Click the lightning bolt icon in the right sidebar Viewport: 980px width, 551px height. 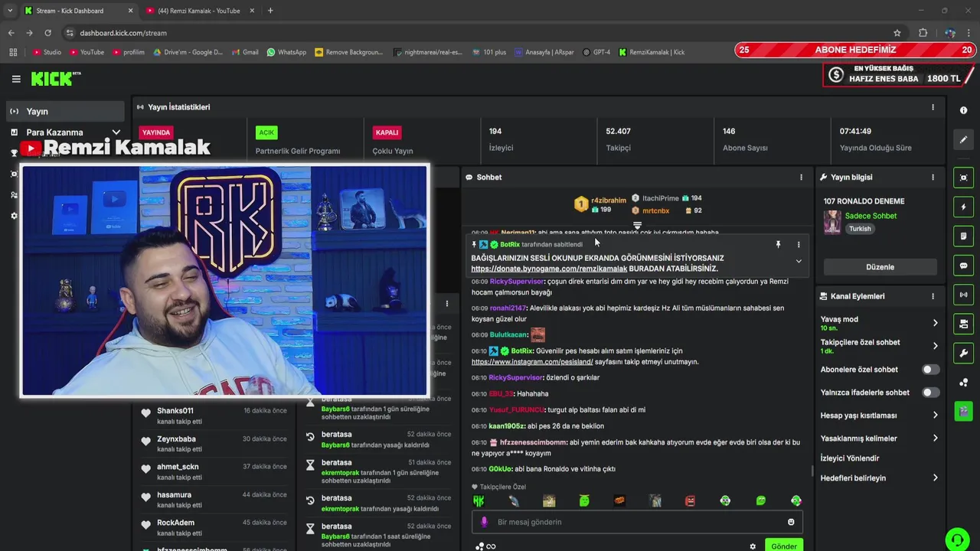[963, 207]
